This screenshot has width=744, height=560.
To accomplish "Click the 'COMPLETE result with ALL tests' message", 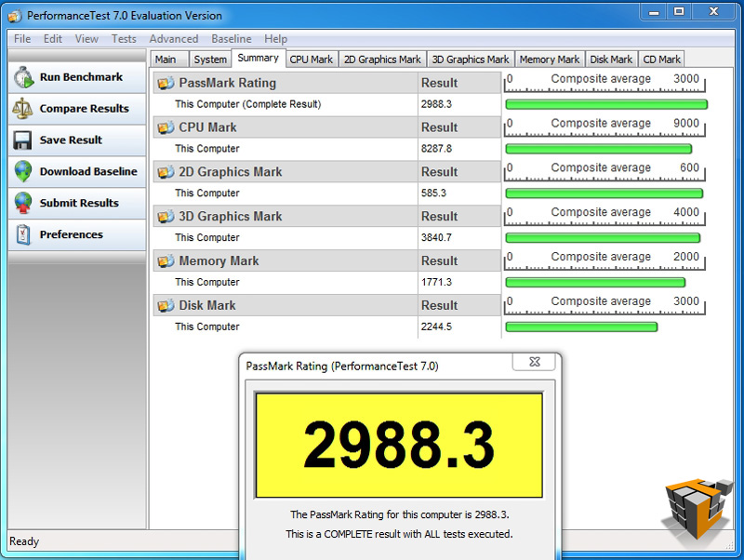I will (399, 534).
